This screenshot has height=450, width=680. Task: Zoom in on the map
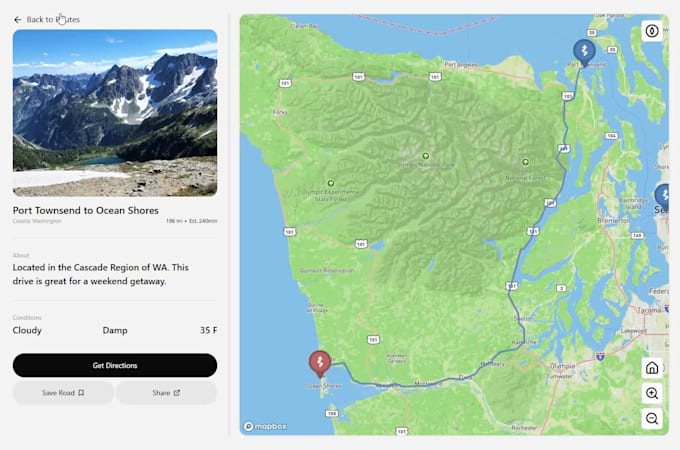652,393
